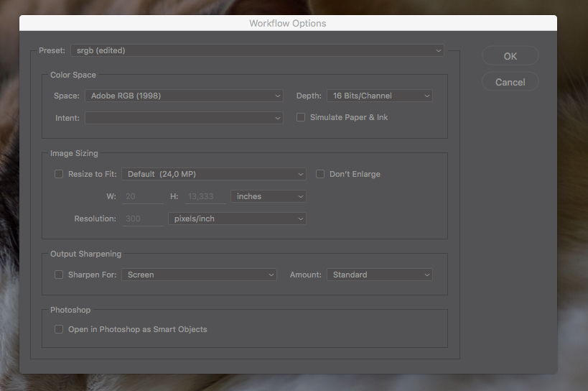Image resolution: width=588 pixels, height=391 pixels.
Task: Click the H height input field
Action: 205,196
